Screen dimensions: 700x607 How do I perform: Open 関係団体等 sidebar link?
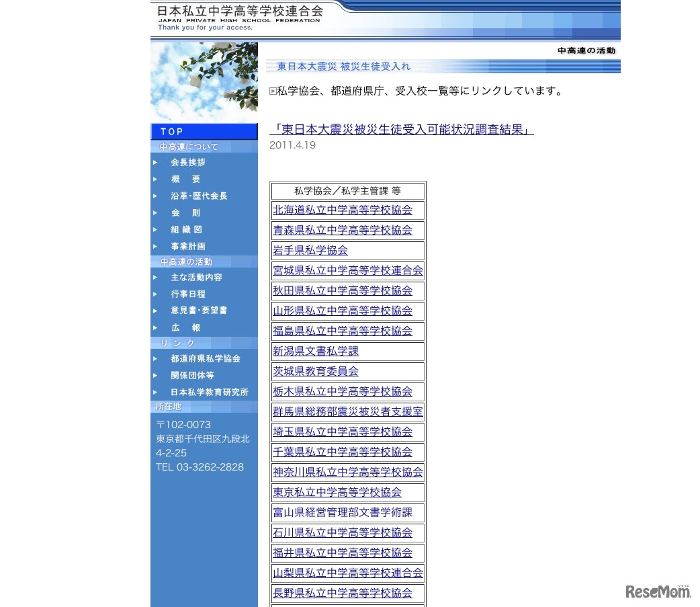pos(192,375)
